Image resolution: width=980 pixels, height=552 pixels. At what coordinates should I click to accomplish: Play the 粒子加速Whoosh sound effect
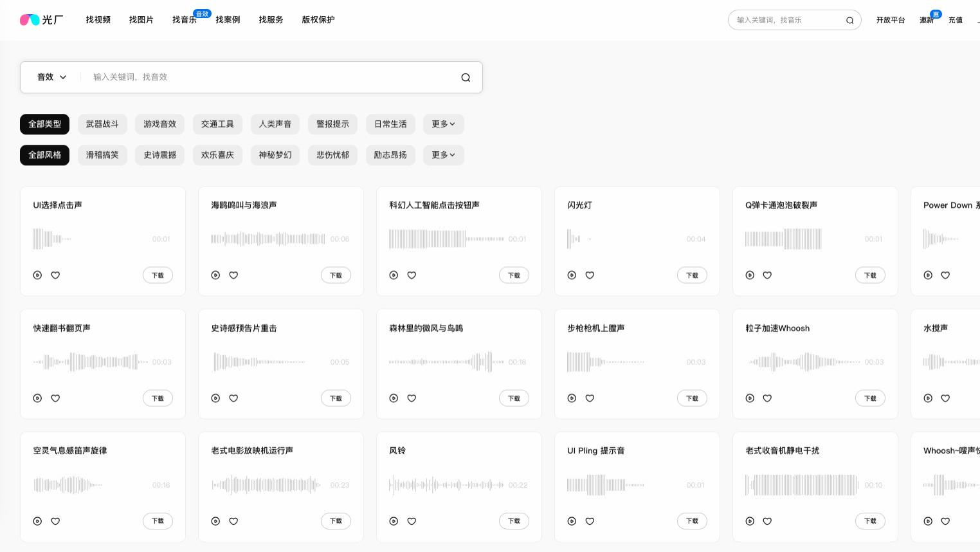(750, 398)
